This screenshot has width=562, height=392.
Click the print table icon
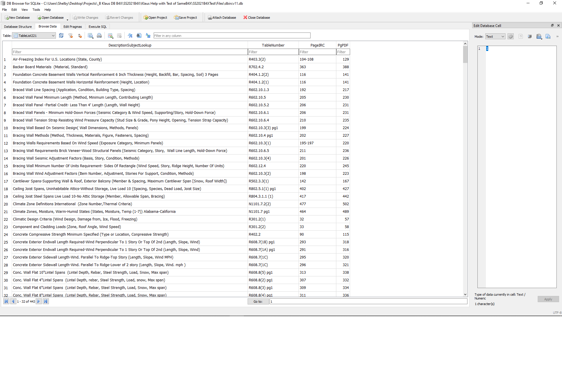click(99, 36)
